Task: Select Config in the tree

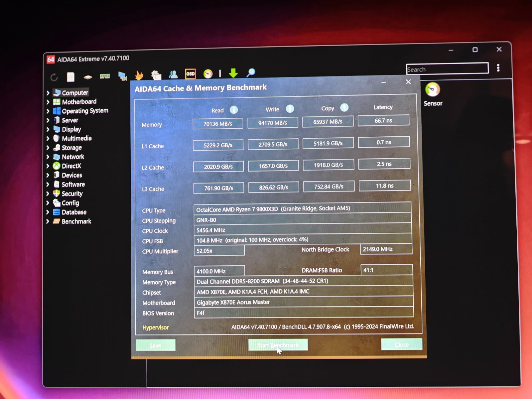Action: (70, 203)
